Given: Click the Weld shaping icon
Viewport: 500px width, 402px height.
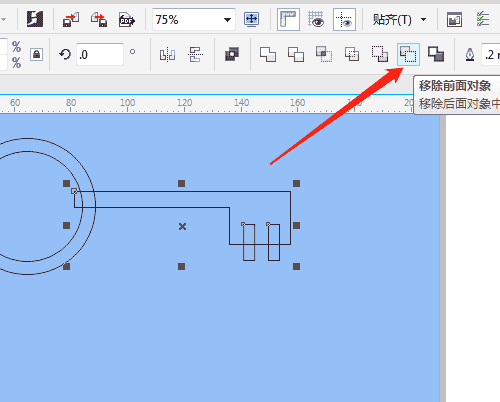Looking at the screenshot, I should tap(268, 54).
